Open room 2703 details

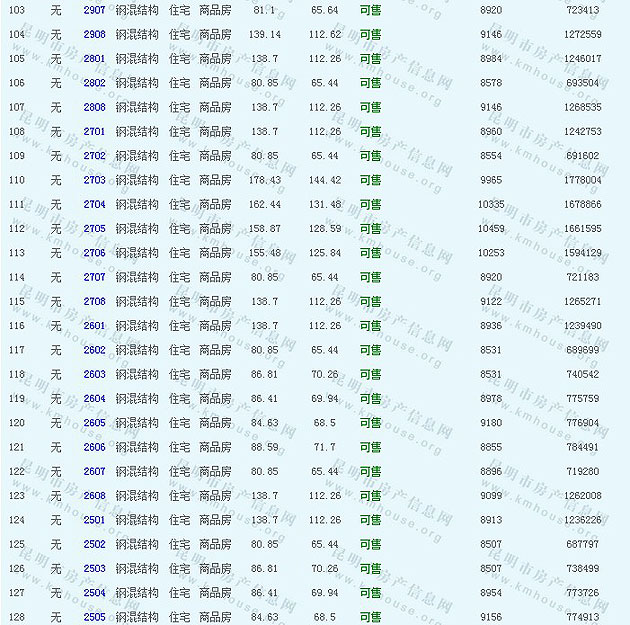coord(94,180)
